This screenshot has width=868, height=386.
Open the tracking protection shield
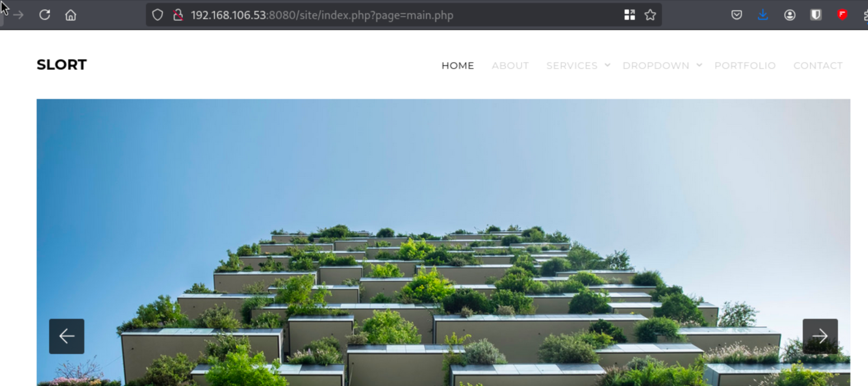pos(157,15)
